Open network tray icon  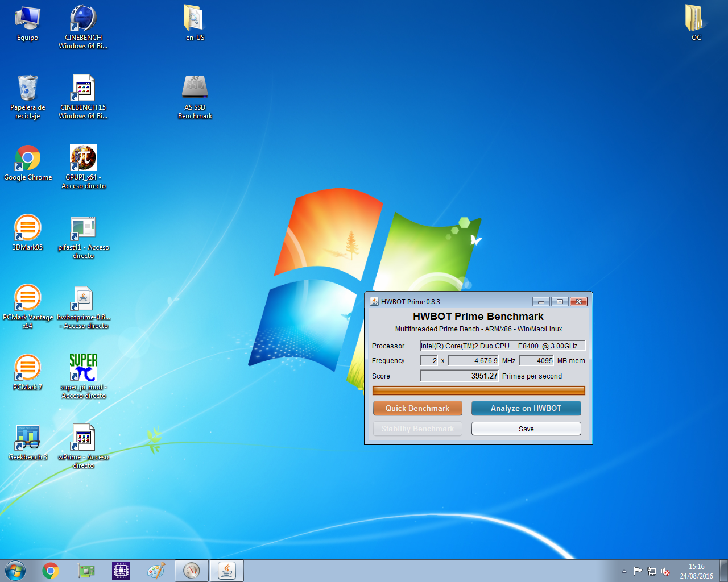pos(652,571)
